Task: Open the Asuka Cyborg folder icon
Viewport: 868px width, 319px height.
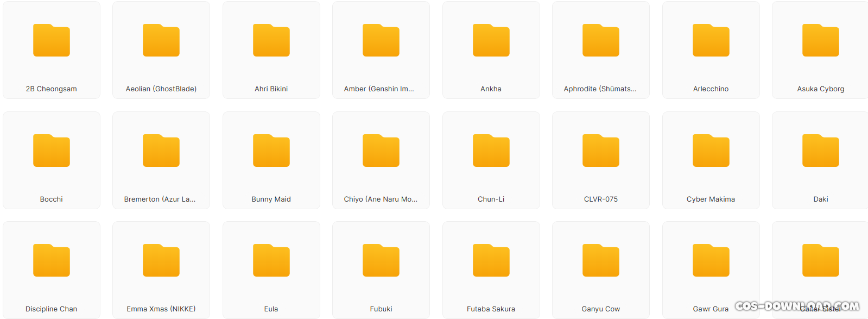Action: (821, 40)
